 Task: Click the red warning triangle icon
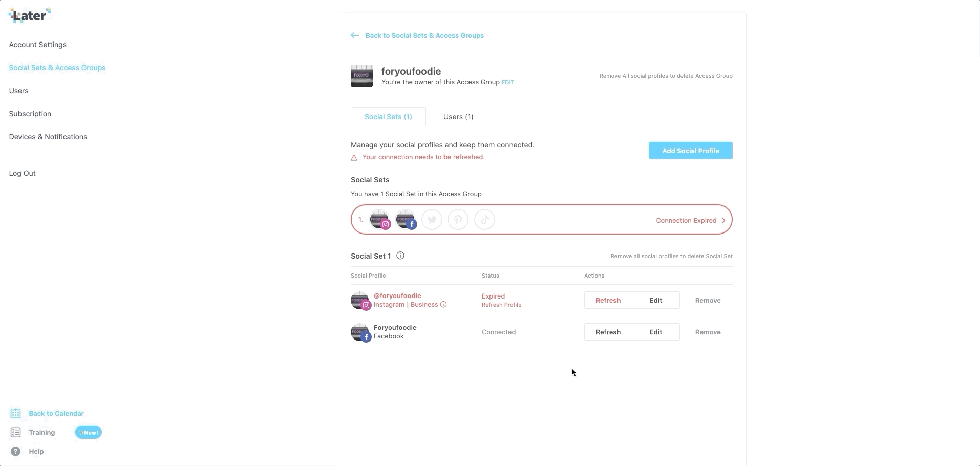click(354, 158)
